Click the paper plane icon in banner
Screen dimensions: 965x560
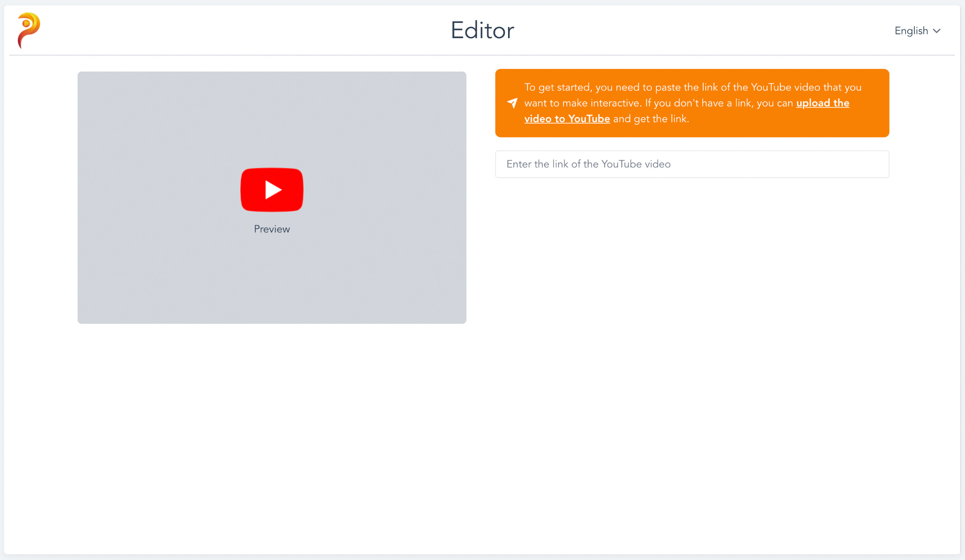512,103
